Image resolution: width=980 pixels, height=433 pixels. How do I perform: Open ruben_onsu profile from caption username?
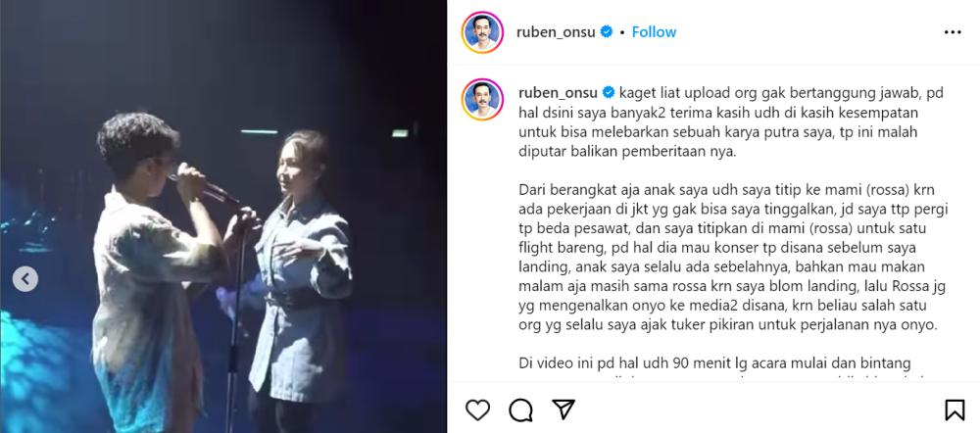pyautogui.click(x=559, y=93)
